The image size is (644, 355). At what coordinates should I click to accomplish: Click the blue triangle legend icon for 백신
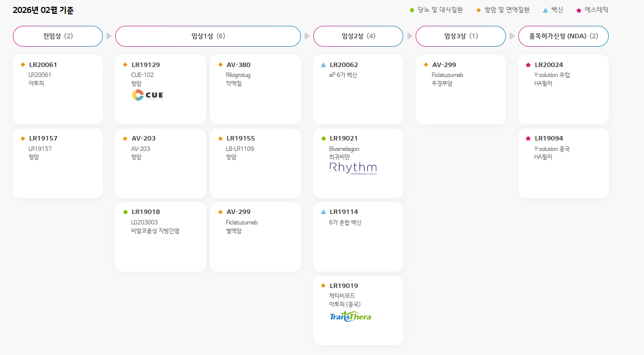click(x=546, y=10)
